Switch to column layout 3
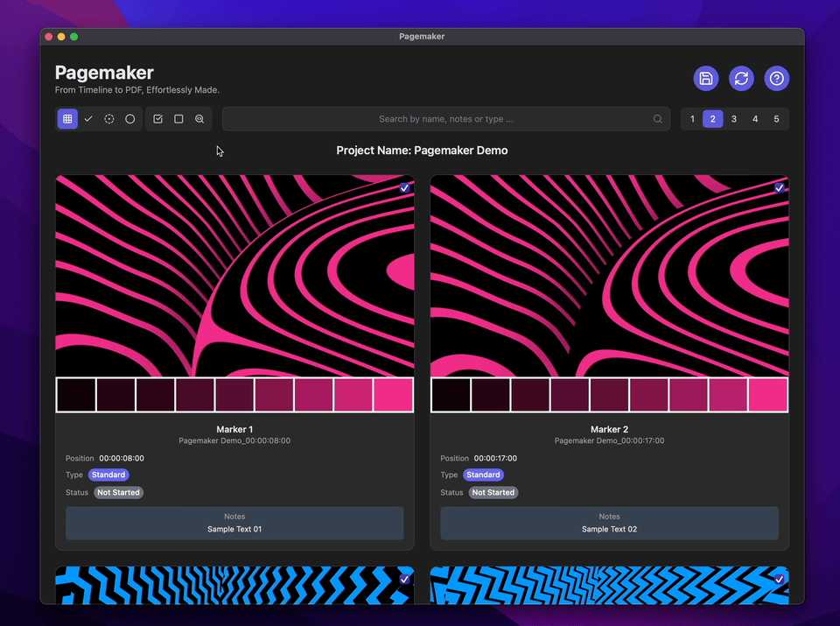Image resolution: width=840 pixels, height=626 pixels. point(734,119)
